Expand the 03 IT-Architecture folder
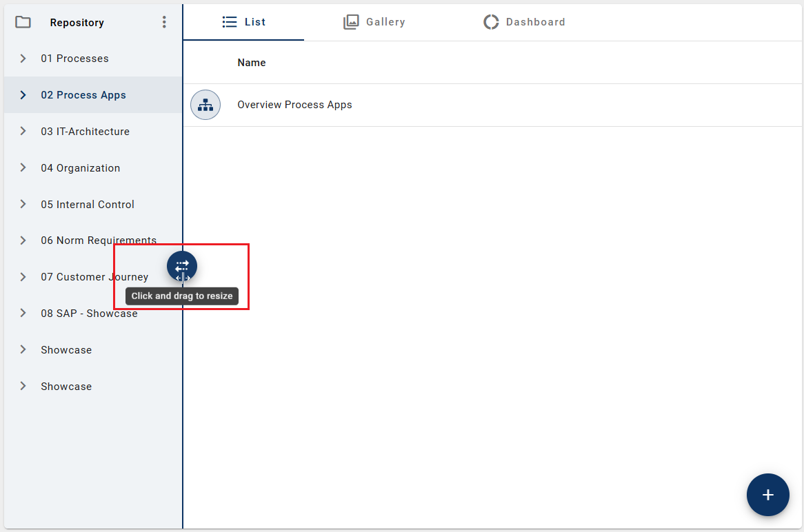The width and height of the screenshot is (804, 532). pos(23,131)
